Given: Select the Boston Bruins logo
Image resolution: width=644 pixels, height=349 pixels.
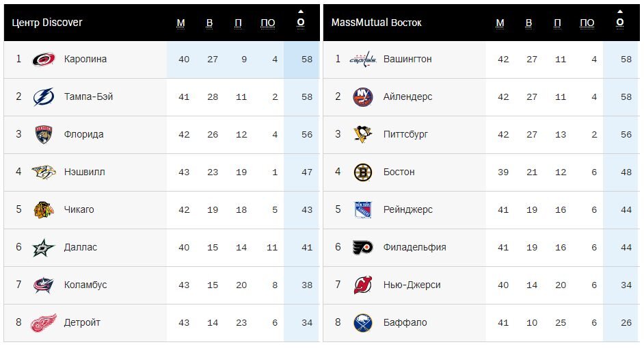Looking at the screenshot, I should pyautogui.click(x=362, y=172).
